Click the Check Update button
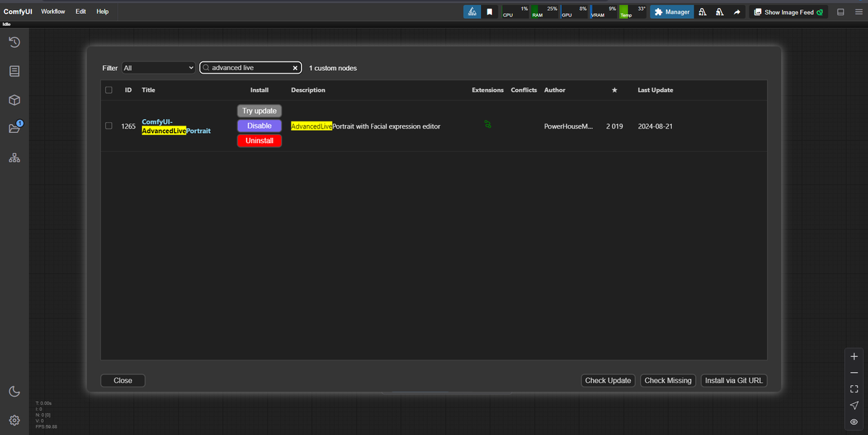Screen dimensions: 868x435 [x=608, y=381]
